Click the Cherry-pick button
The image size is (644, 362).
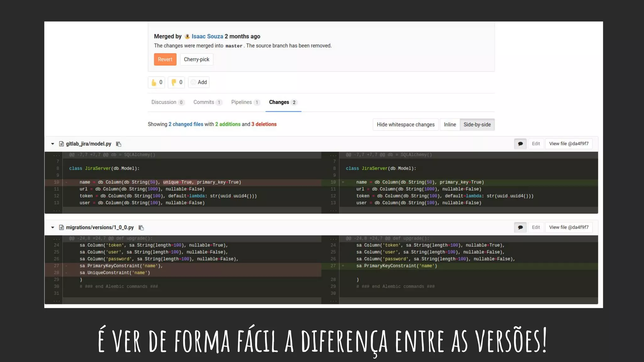[x=197, y=59]
